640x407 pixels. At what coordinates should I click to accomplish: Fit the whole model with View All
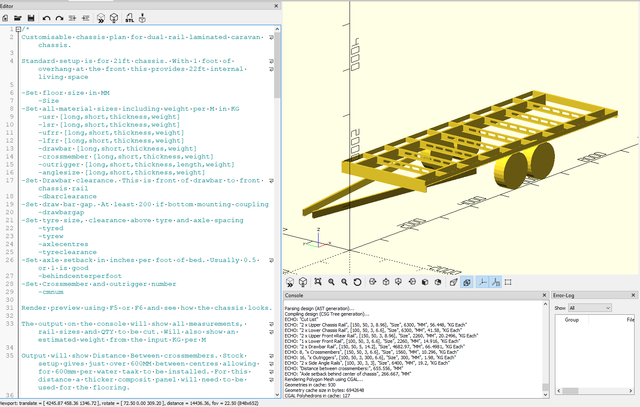point(318,282)
